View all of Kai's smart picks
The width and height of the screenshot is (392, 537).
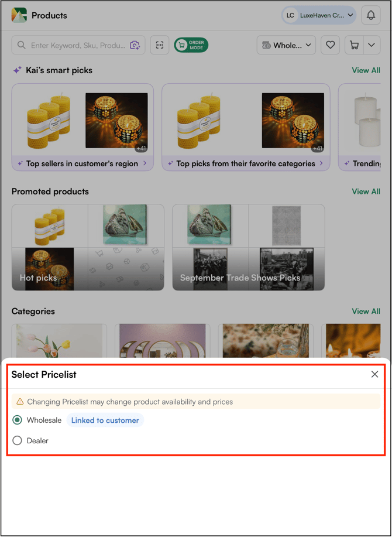[x=366, y=70]
